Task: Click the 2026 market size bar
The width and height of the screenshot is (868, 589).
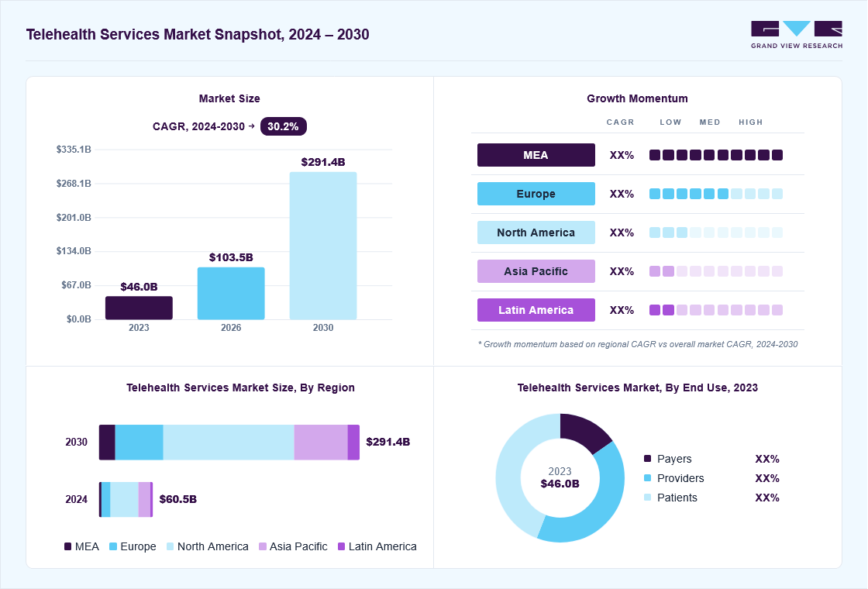Action: coord(231,294)
